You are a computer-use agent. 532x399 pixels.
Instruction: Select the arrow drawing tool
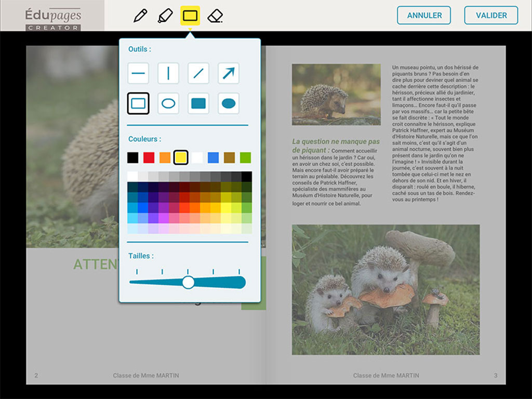(228, 73)
